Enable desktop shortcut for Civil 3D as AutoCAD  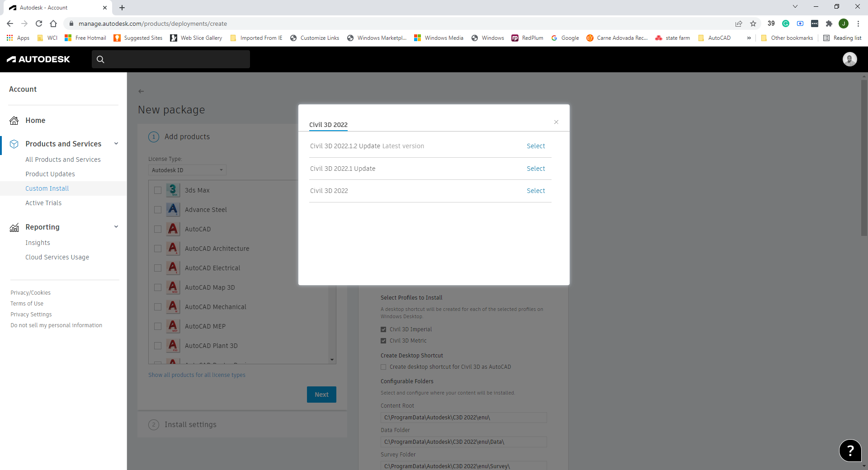click(383, 367)
